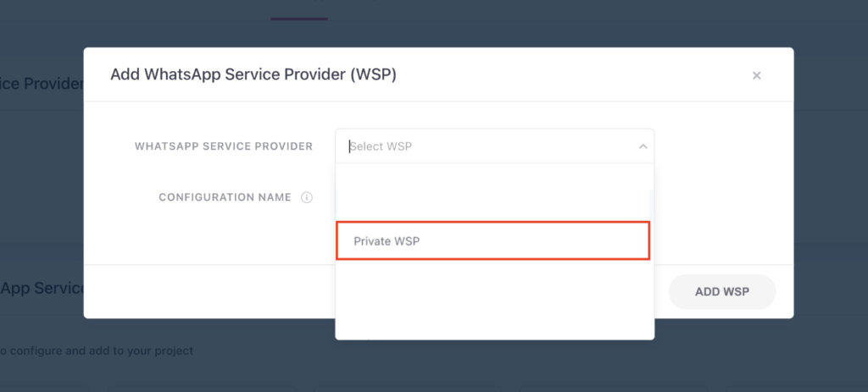Focus the Select WSP search field
This screenshot has height=392, width=868.
pyautogui.click(x=487, y=146)
